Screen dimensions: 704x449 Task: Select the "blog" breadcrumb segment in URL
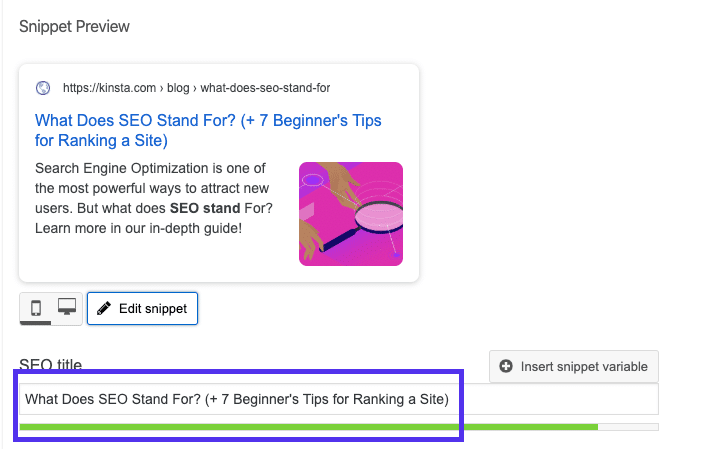pyautogui.click(x=173, y=88)
